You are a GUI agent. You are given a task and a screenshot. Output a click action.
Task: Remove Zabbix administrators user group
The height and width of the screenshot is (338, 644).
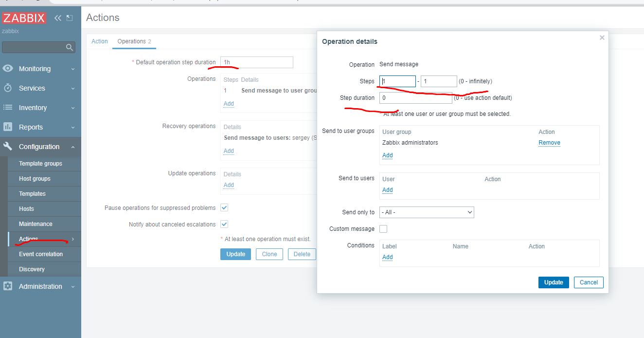(x=549, y=143)
